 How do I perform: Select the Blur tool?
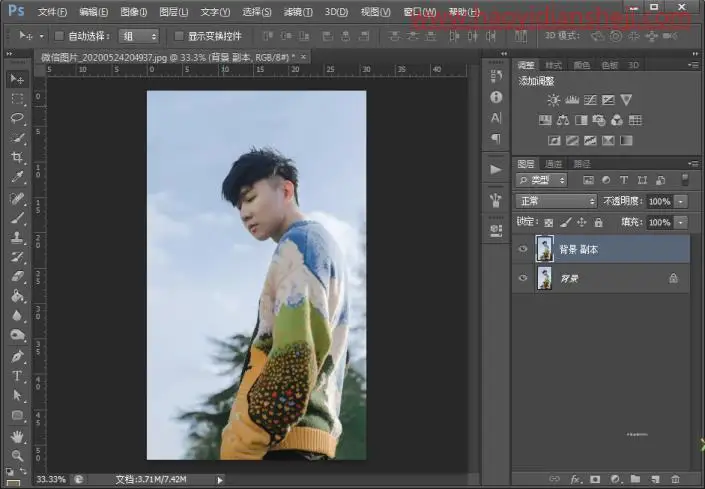(17, 316)
